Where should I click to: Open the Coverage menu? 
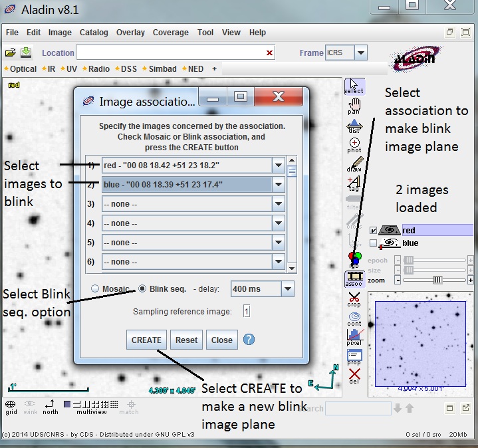pyautogui.click(x=171, y=33)
